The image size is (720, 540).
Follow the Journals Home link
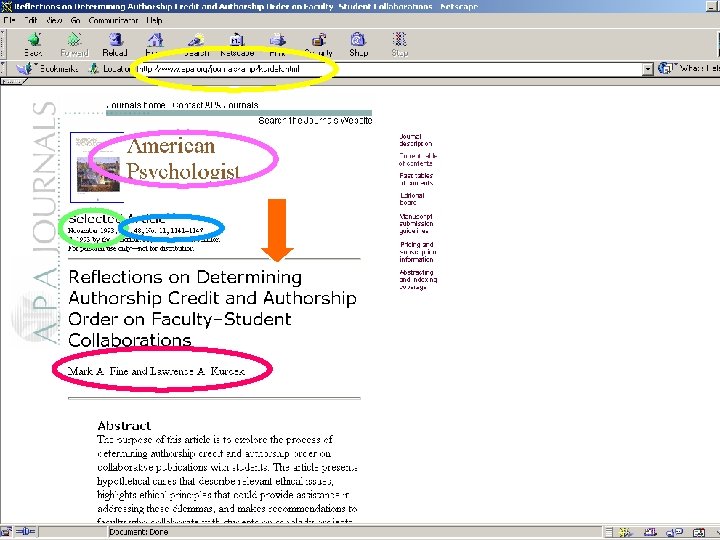coord(135,105)
